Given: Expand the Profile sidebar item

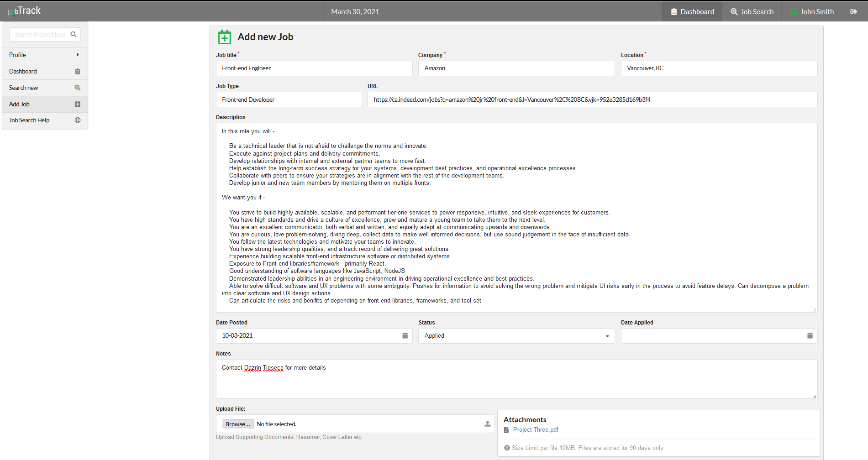Looking at the screenshot, I should (x=45, y=55).
